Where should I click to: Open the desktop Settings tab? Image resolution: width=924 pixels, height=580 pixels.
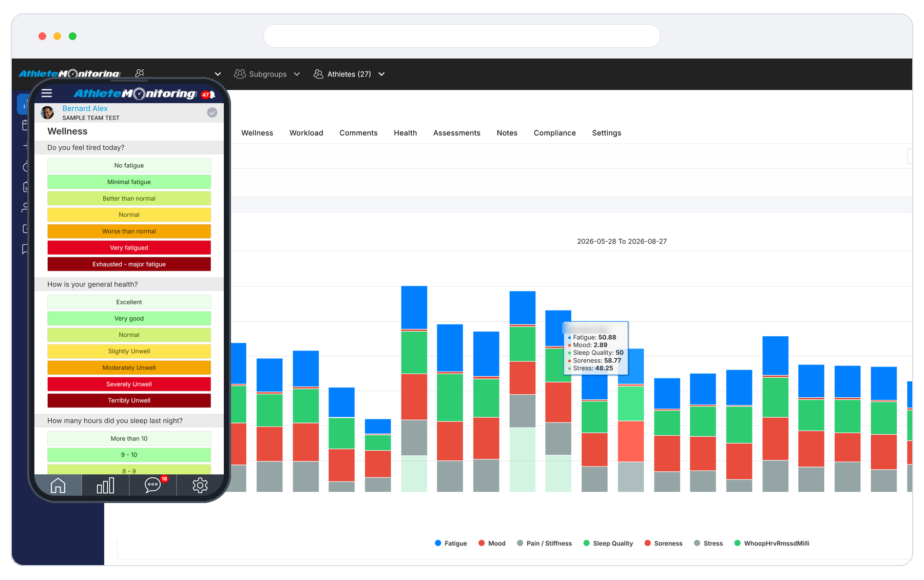(x=607, y=133)
